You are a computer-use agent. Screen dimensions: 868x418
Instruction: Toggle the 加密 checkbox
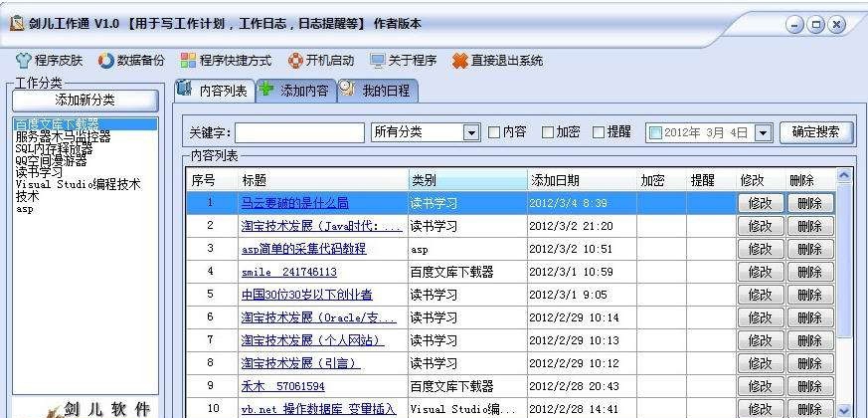pos(548,132)
